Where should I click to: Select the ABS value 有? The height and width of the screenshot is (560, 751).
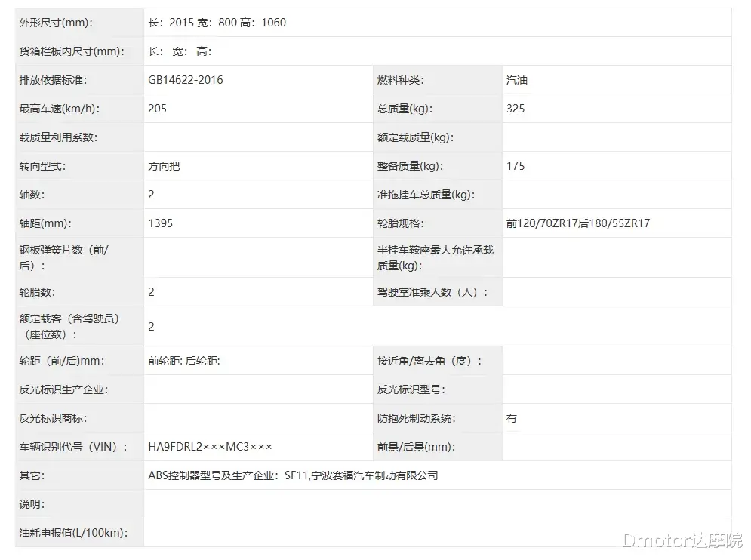pyautogui.click(x=512, y=419)
